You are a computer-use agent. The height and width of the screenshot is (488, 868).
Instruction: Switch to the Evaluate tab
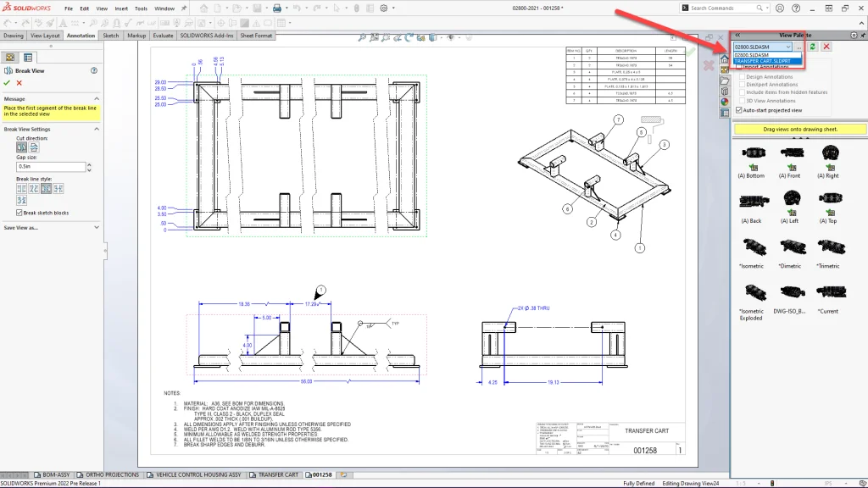[163, 36]
